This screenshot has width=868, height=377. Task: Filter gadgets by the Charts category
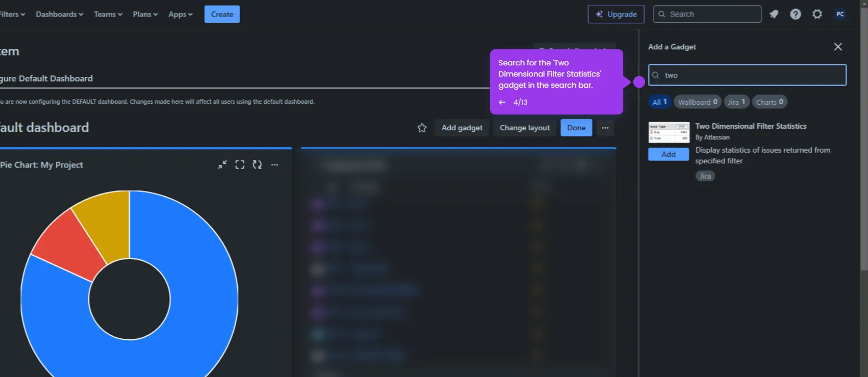point(770,102)
